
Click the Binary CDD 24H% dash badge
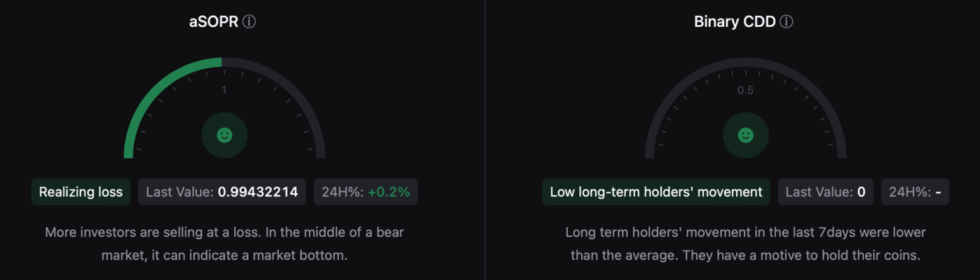point(915,192)
